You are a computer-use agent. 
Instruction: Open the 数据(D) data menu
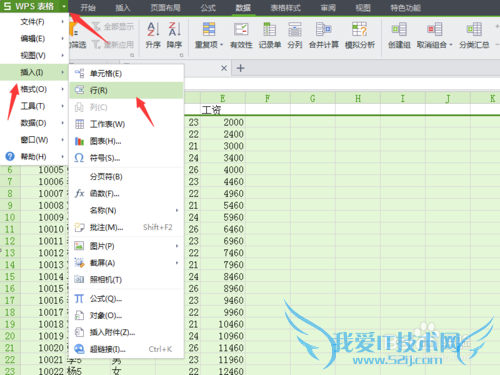click(34, 123)
